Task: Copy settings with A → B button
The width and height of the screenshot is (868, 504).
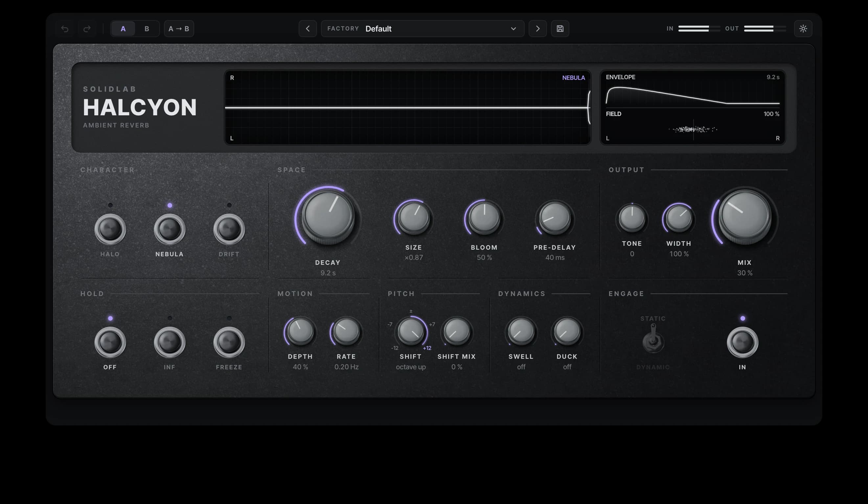Action: tap(179, 29)
